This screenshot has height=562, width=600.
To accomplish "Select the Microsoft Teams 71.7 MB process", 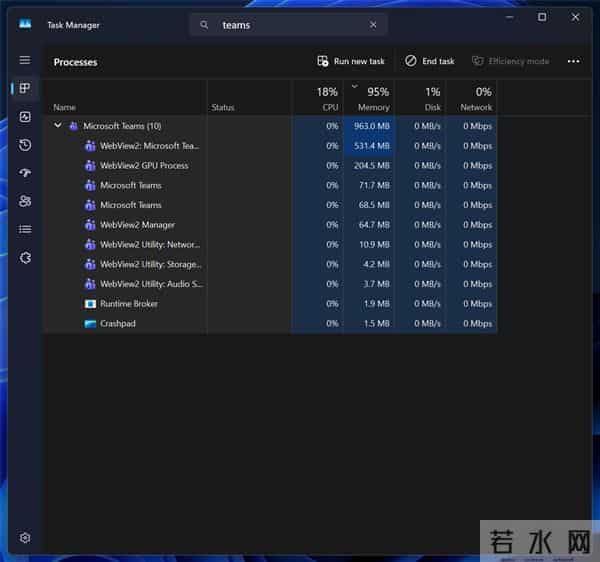I will [272, 186].
